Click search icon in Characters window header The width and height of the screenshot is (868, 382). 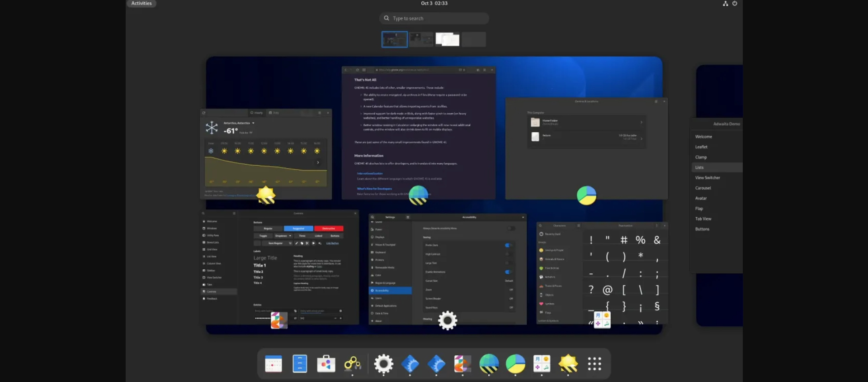click(540, 225)
